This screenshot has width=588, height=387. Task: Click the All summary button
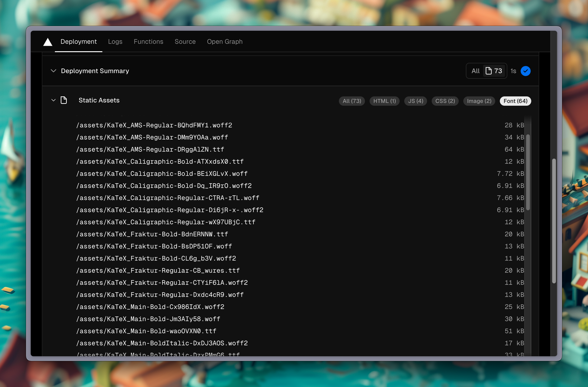pos(475,71)
